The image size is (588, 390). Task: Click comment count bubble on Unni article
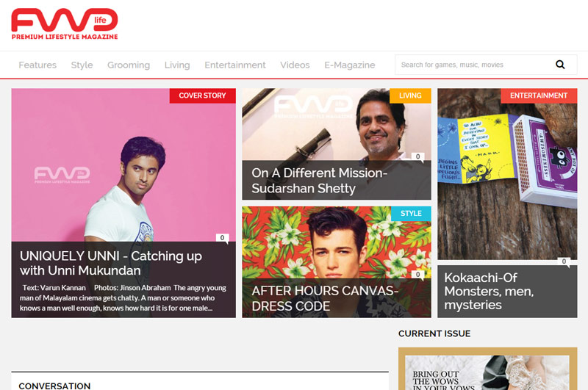(222, 238)
